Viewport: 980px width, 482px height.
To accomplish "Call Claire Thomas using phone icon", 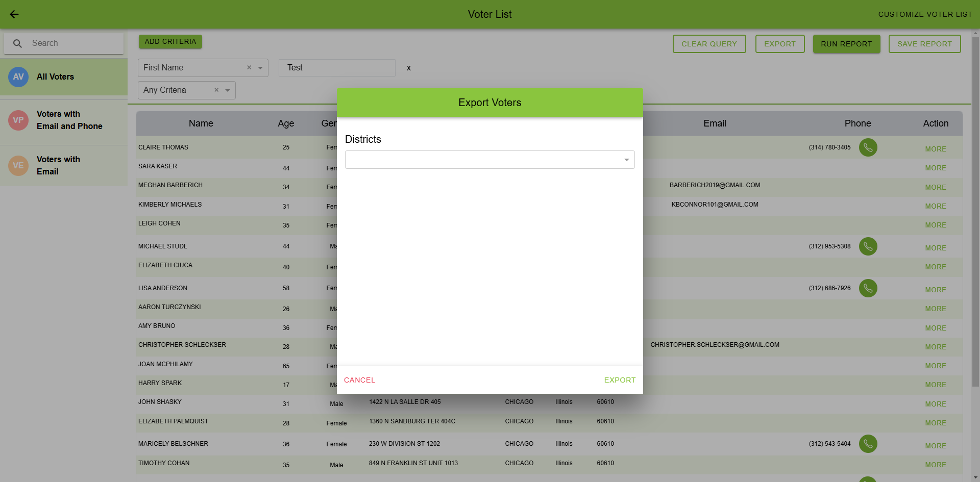I will coord(868,147).
